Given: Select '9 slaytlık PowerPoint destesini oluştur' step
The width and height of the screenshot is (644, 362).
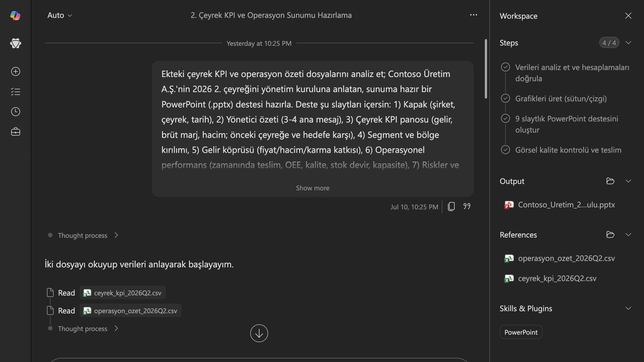Looking at the screenshot, I should pyautogui.click(x=567, y=124).
